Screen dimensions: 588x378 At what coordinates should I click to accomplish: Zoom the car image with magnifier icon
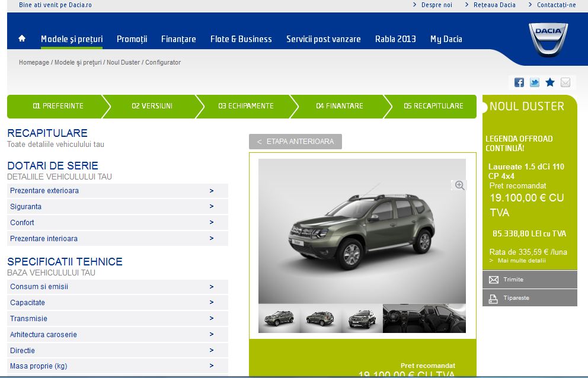tap(459, 185)
